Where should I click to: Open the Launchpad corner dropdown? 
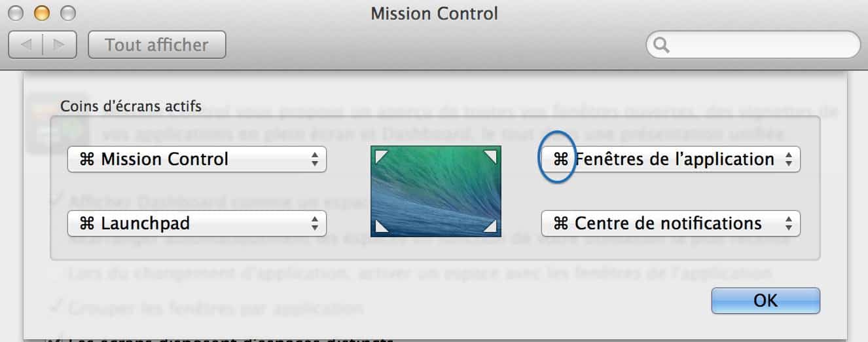196,223
